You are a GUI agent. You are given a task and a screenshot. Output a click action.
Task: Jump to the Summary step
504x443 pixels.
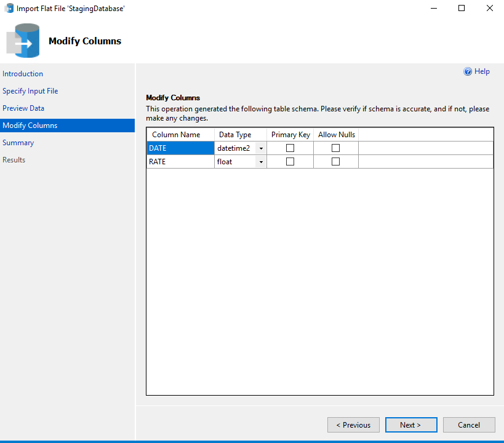click(x=18, y=143)
